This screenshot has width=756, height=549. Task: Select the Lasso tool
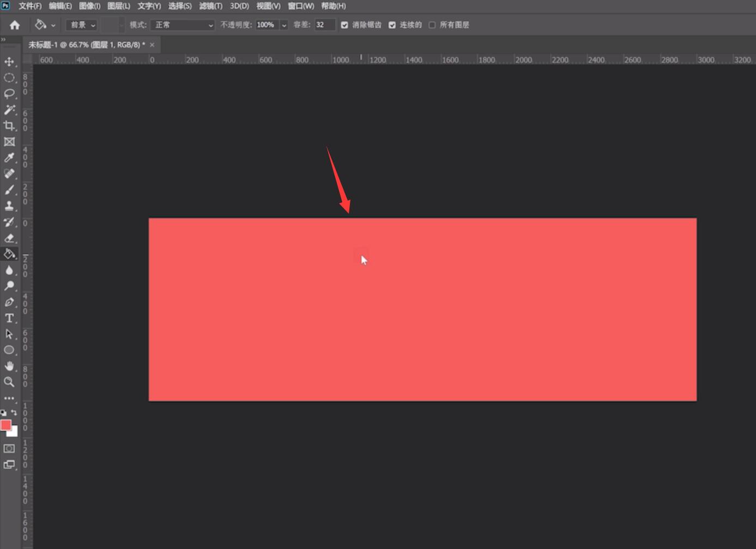[x=9, y=94]
